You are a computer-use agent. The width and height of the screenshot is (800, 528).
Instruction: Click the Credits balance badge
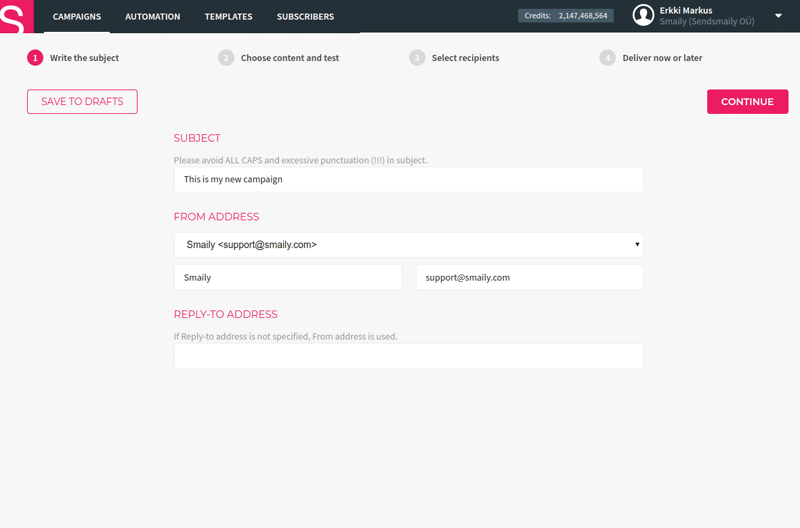pyautogui.click(x=566, y=16)
